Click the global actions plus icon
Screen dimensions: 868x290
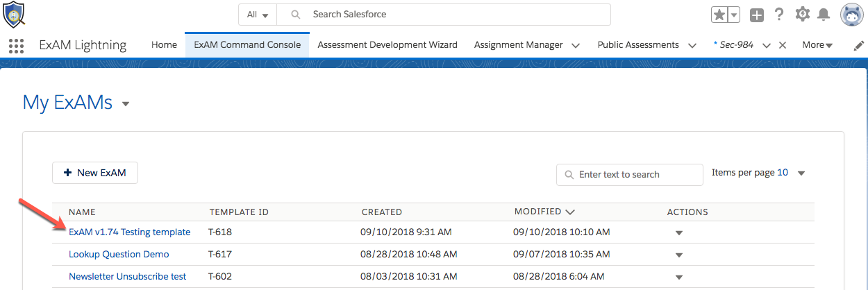[757, 15]
